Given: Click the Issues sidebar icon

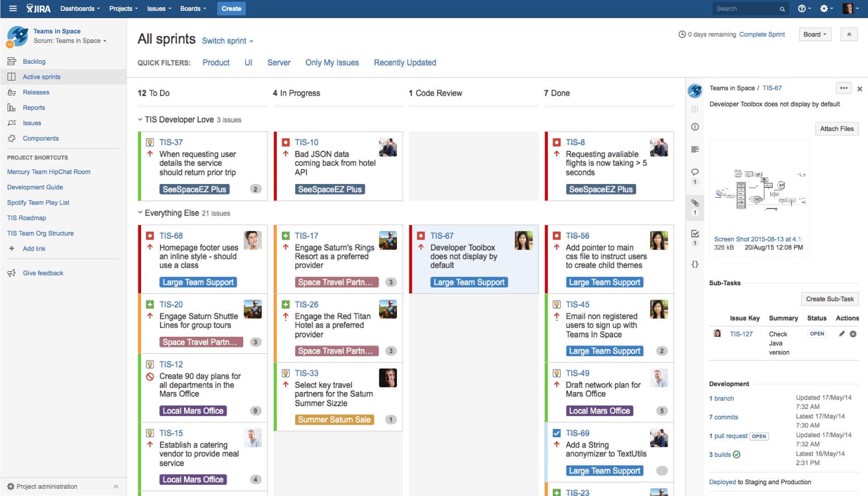Looking at the screenshot, I should pos(11,123).
